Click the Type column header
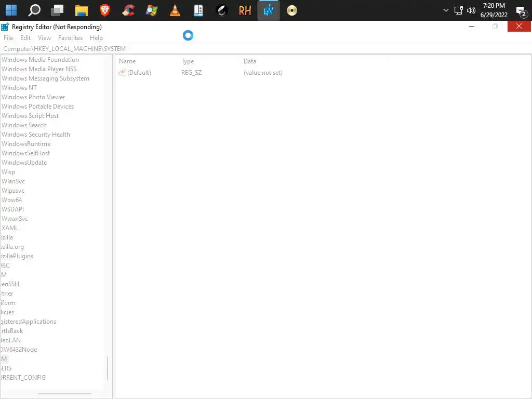 click(188, 61)
